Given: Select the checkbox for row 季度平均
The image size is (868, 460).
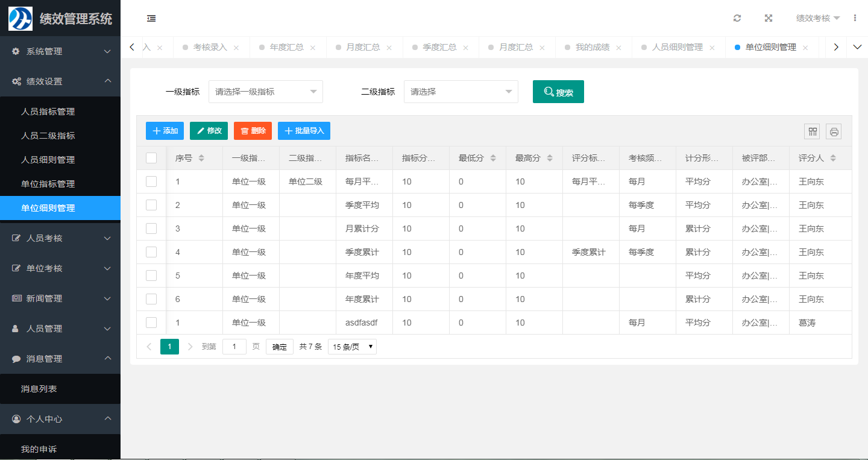Looking at the screenshot, I should pos(151,205).
